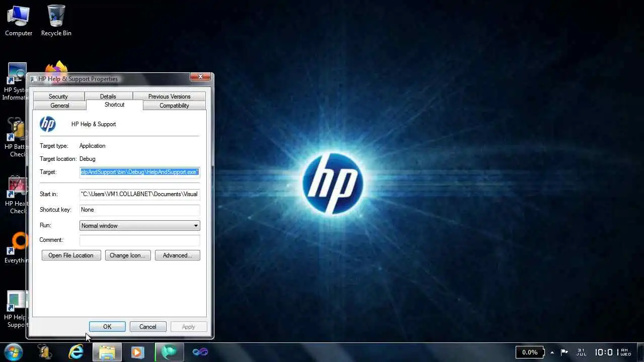Image resolution: width=644 pixels, height=362 pixels.
Task: Show hidden system tray icons
Action: 552,352
